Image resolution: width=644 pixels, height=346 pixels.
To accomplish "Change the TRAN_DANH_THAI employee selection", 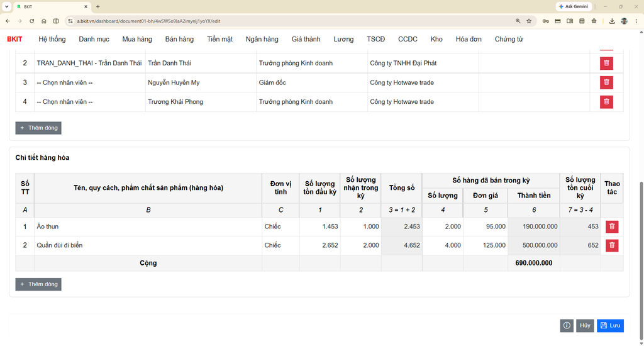I will click(89, 64).
